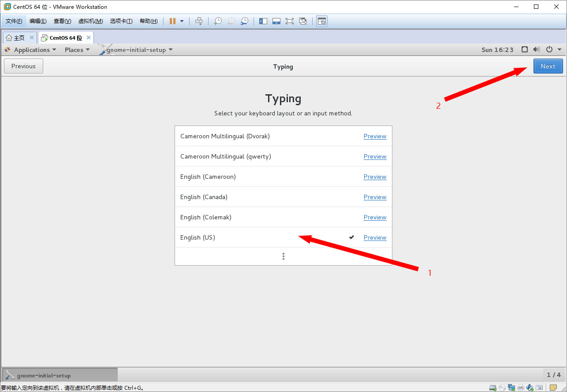Click the Next button
Viewport: 567px width, 392px height.
(548, 66)
